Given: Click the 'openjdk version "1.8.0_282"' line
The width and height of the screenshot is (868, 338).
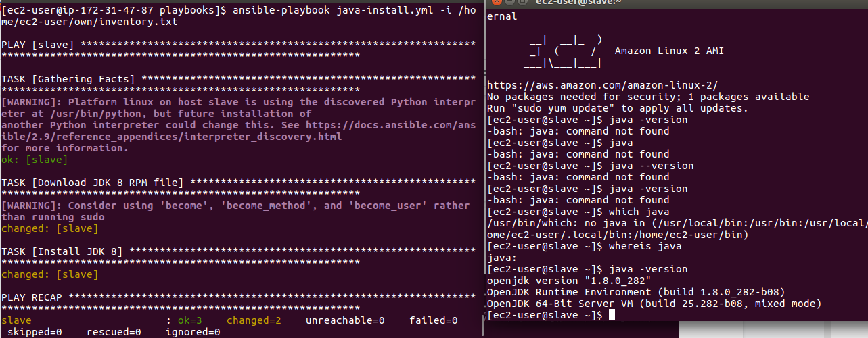Looking at the screenshot, I should (569, 281).
